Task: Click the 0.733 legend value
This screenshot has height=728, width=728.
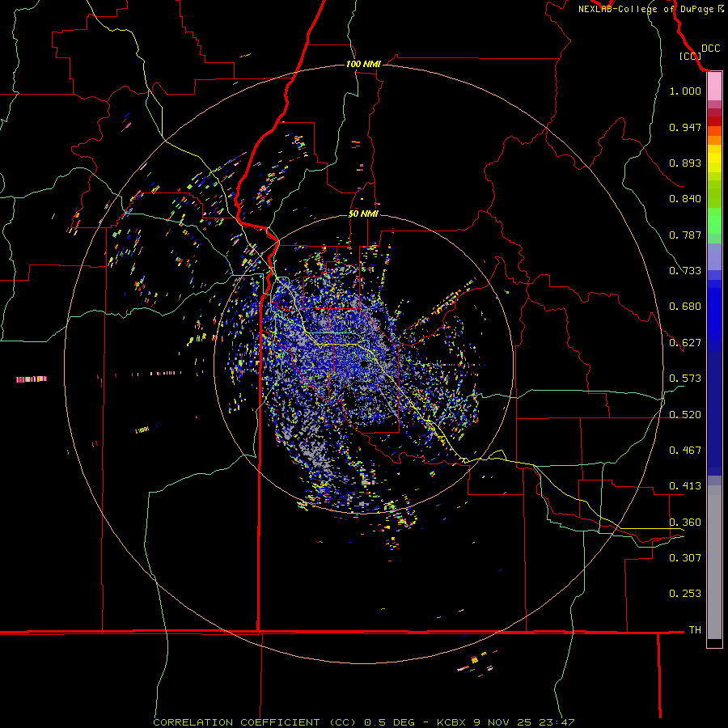Action: pyautogui.click(x=685, y=271)
